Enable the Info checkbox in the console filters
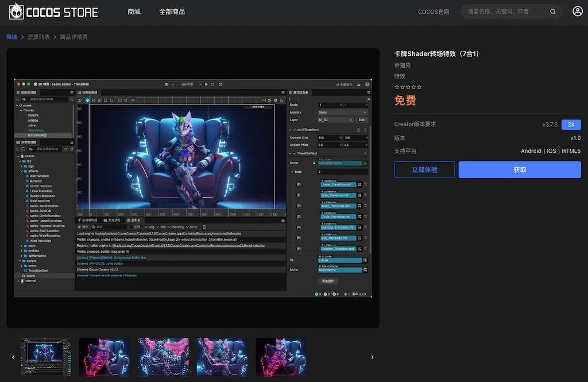 pyautogui.click(x=157, y=226)
